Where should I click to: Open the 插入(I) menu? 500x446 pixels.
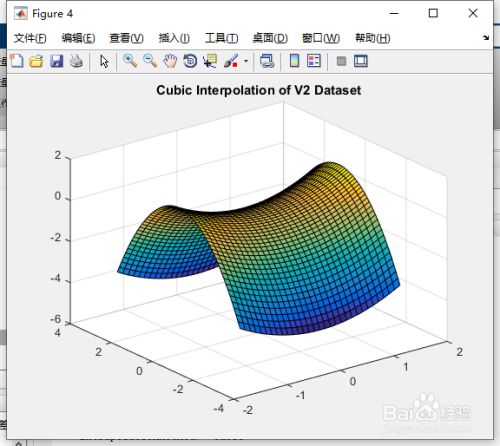click(x=174, y=38)
